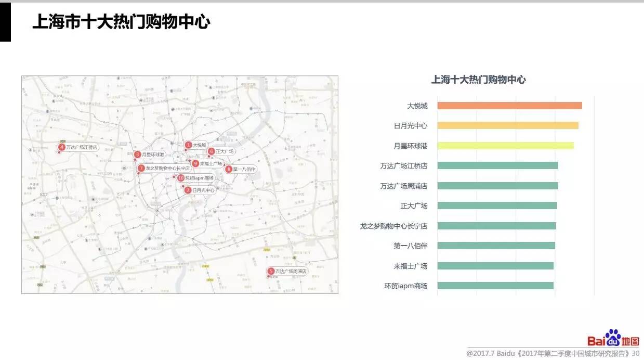Select the yellow-orange 日月光中心 chart bar
This screenshot has width=644, height=360.
(507, 125)
